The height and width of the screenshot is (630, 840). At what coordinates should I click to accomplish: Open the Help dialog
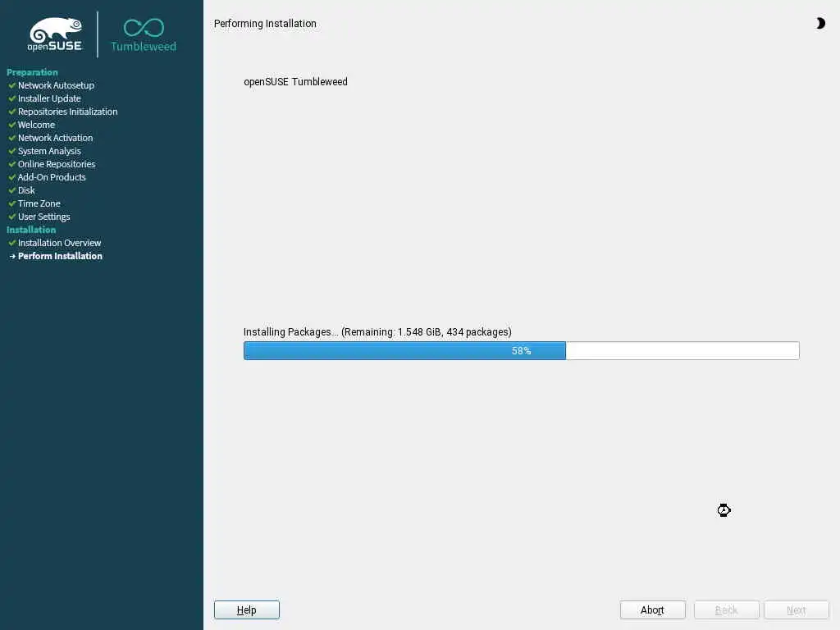point(246,609)
